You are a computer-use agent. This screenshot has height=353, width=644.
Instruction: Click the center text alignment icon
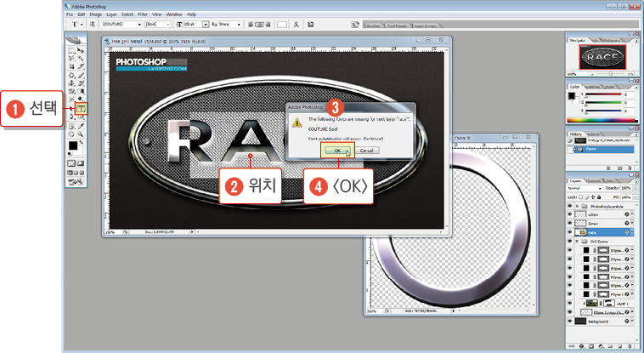pyautogui.click(x=260, y=25)
